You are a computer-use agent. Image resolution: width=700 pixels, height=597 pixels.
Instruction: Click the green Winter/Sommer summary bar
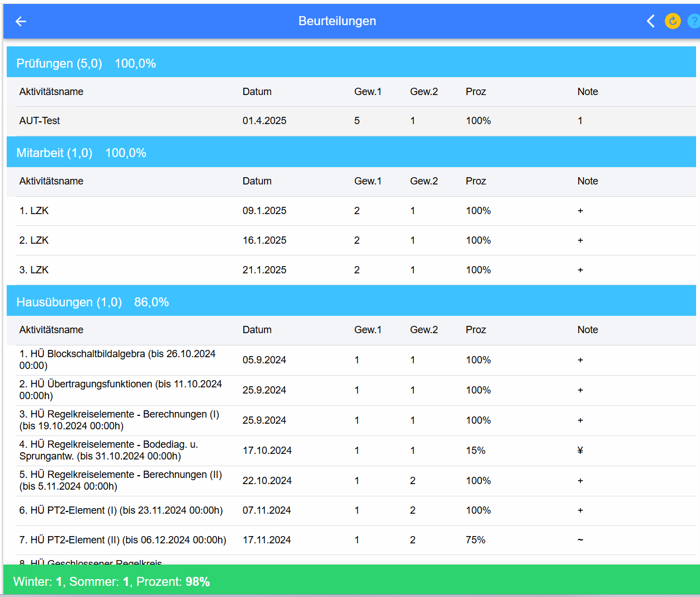(351, 581)
